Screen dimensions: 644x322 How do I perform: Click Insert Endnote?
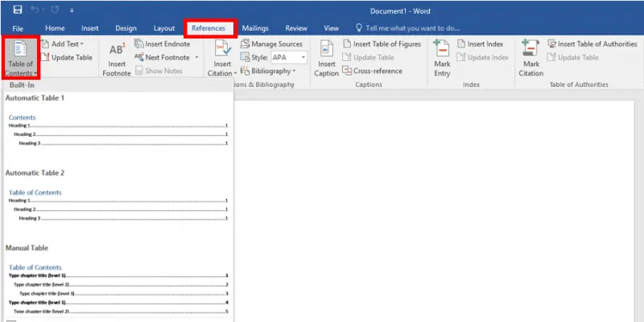pos(163,44)
